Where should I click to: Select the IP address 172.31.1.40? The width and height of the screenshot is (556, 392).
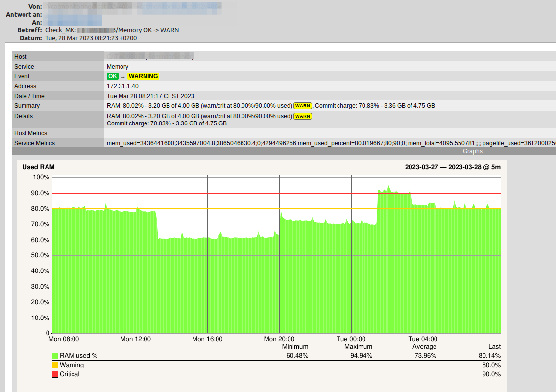[122, 86]
